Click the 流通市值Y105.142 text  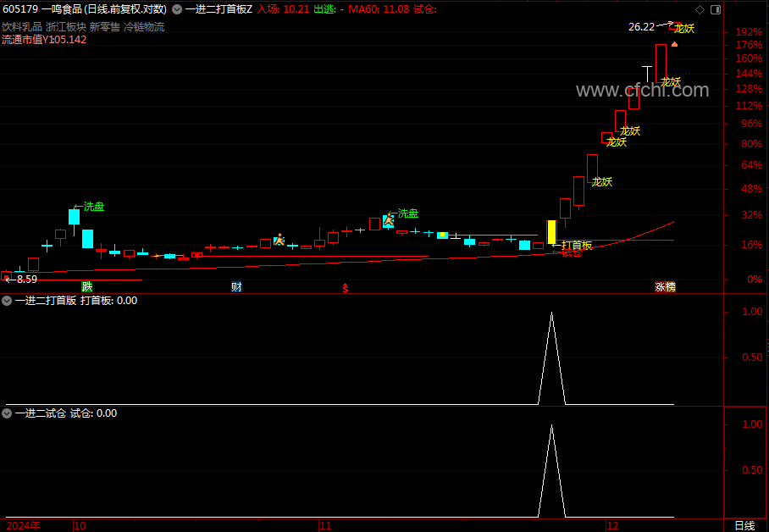point(44,40)
